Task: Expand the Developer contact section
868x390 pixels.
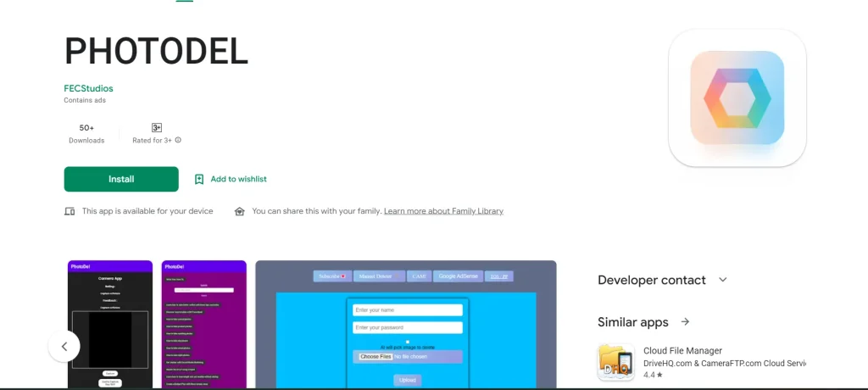Action: pos(723,280)
